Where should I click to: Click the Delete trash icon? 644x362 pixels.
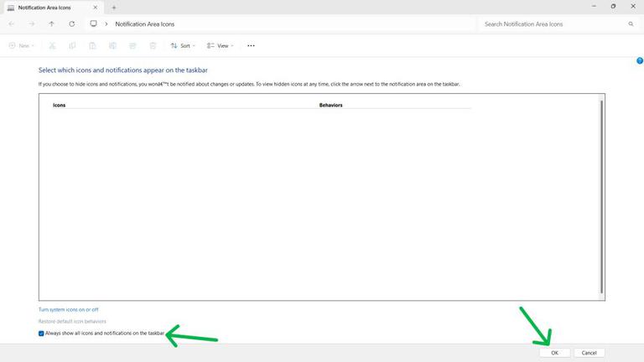pos(153,45)
